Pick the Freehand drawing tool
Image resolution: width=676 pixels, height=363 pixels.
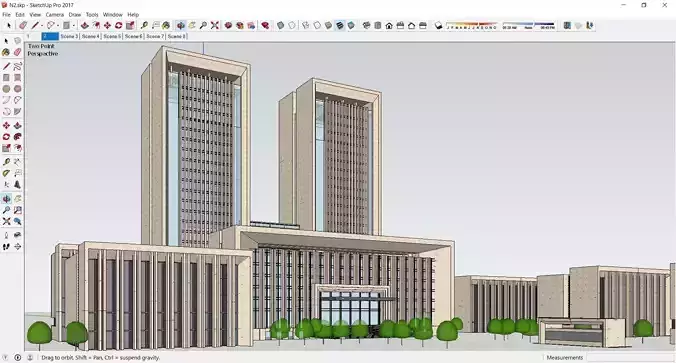[x=18, y=66]
